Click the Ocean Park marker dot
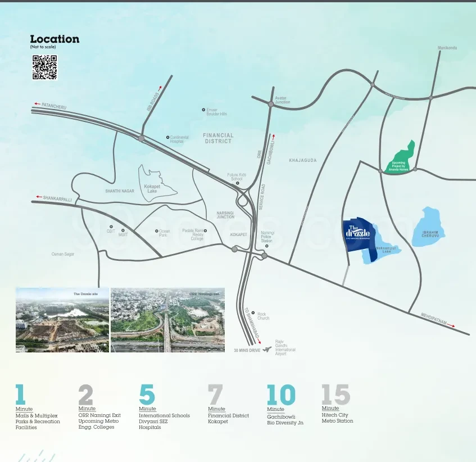Viewport: 476px width, 462px height. (x=157, y=231)
